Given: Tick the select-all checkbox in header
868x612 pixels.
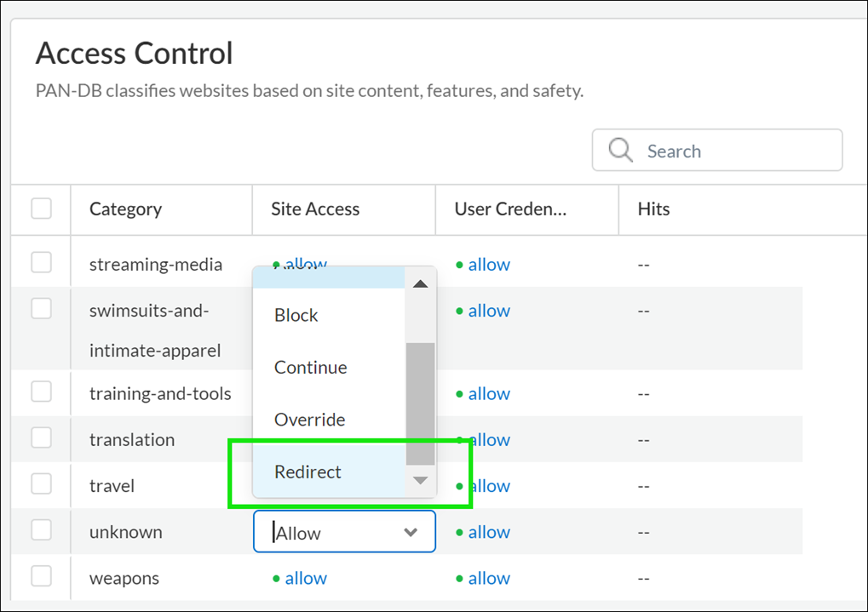Looking at the screenshot, I should click(42, 209).
